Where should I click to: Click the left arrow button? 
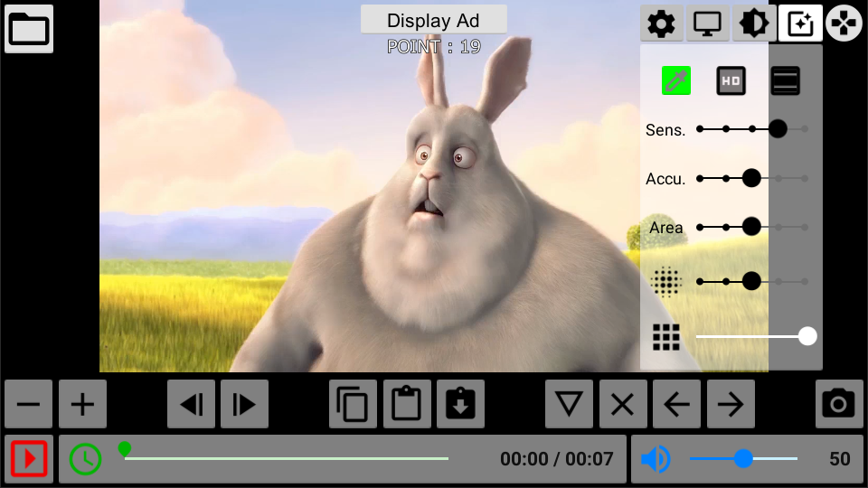pyautogui.click(x=676, y=404)
